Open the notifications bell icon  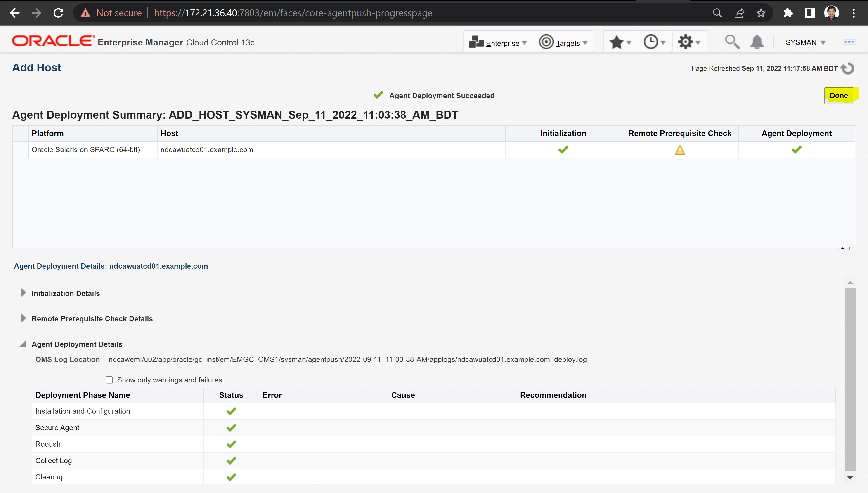(757, 42)
